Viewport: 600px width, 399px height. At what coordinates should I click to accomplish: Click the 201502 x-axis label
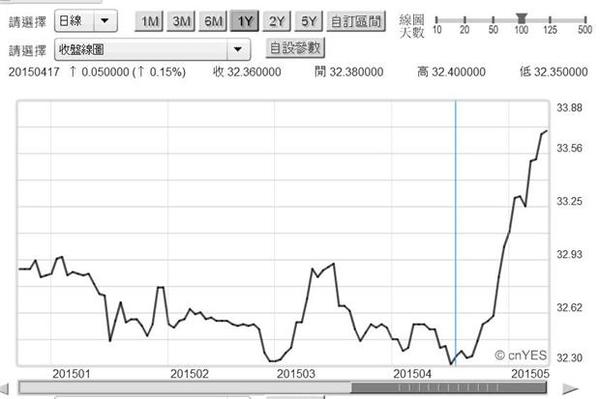(x=189, y=374)
